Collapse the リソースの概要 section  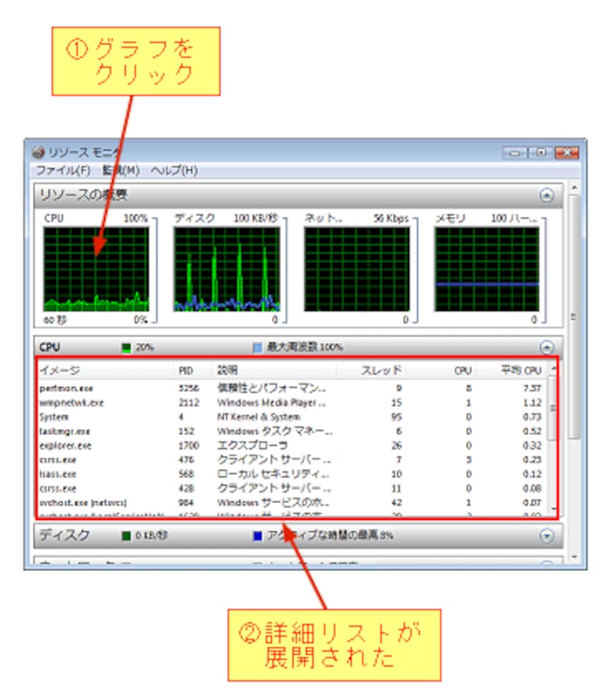click(547, 195)
